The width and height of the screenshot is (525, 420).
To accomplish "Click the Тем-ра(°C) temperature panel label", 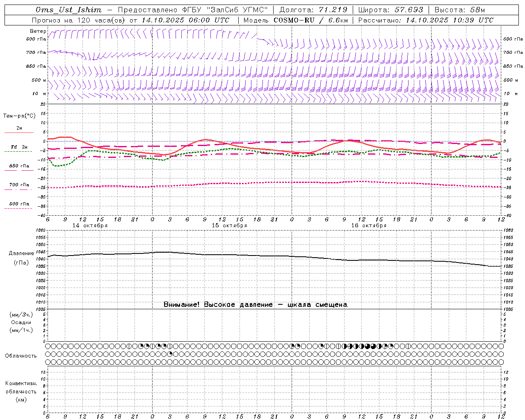I will [x=19, y=116].
